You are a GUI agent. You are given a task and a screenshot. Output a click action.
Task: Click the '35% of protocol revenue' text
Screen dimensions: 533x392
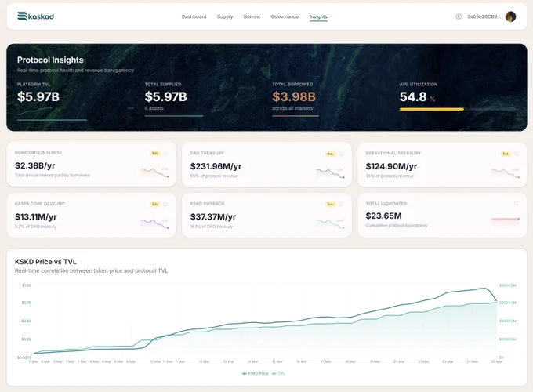(x=390, y=176)
